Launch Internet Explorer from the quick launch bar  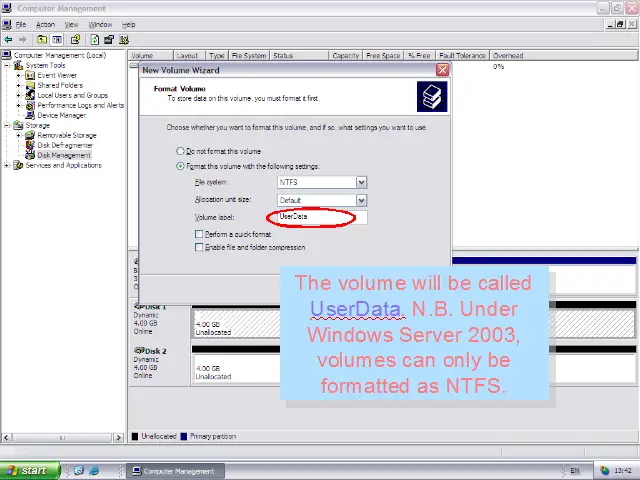point(94,471)
